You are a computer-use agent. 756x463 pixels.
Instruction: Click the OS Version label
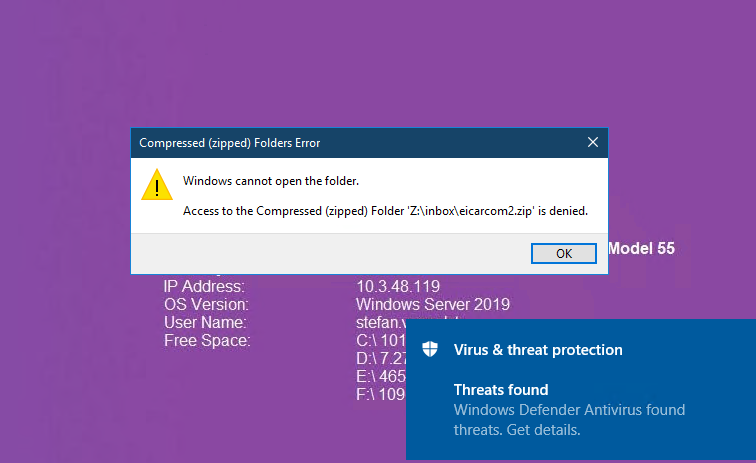click(x=206, y=305)
